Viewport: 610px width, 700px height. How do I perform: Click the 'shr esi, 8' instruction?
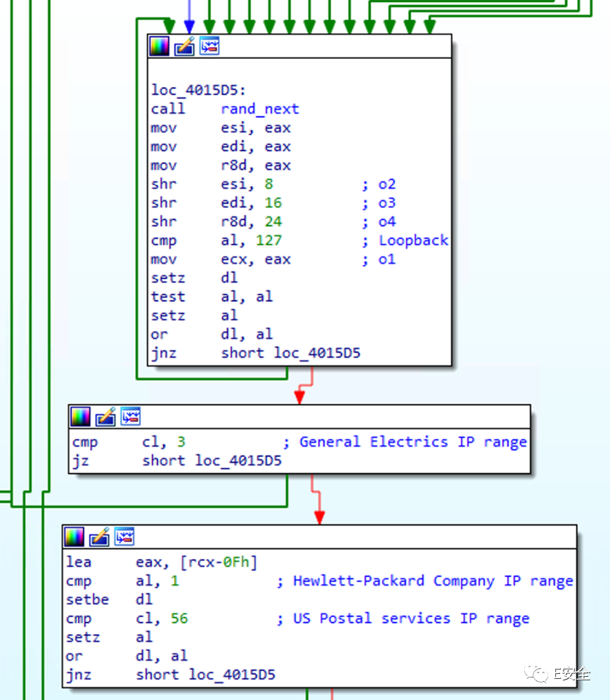(x=212, y=184)
